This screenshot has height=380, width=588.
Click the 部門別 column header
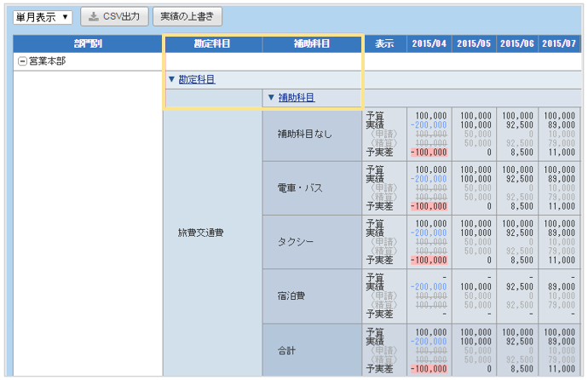(x=88, y=43)
